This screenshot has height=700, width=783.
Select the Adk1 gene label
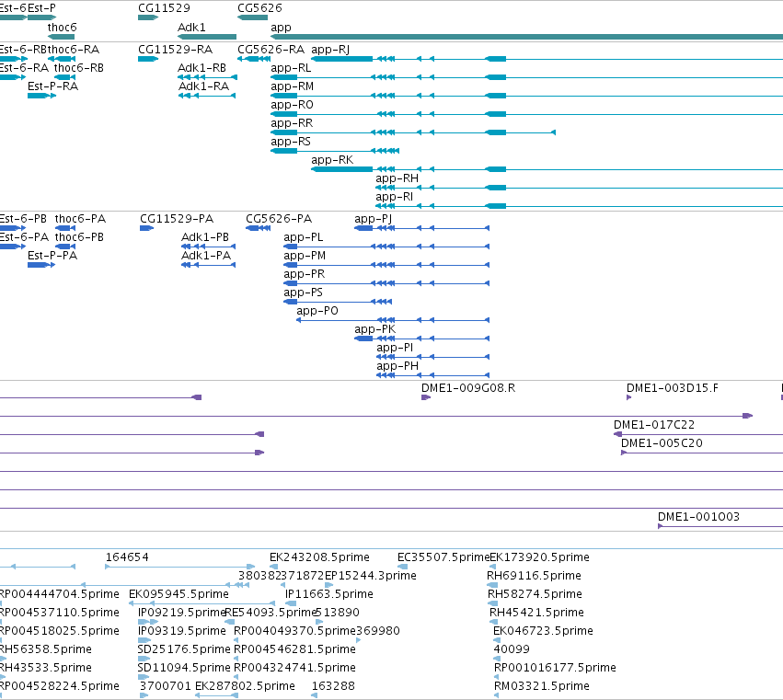[x=191, y=28]
